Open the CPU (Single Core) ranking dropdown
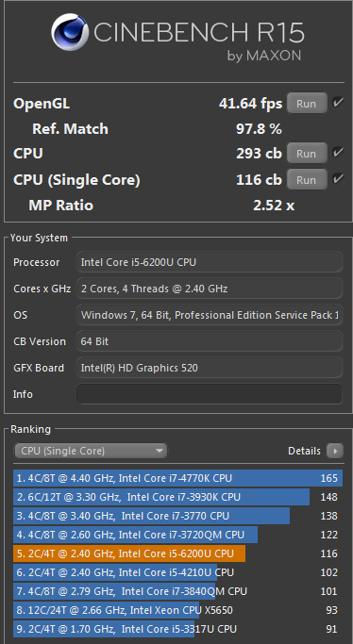 coord(91,451)
